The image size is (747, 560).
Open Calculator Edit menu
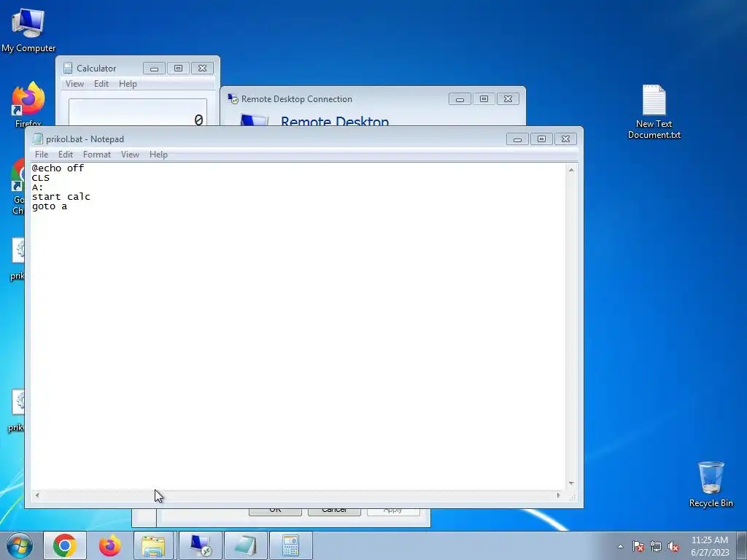[x=101, y=83]
